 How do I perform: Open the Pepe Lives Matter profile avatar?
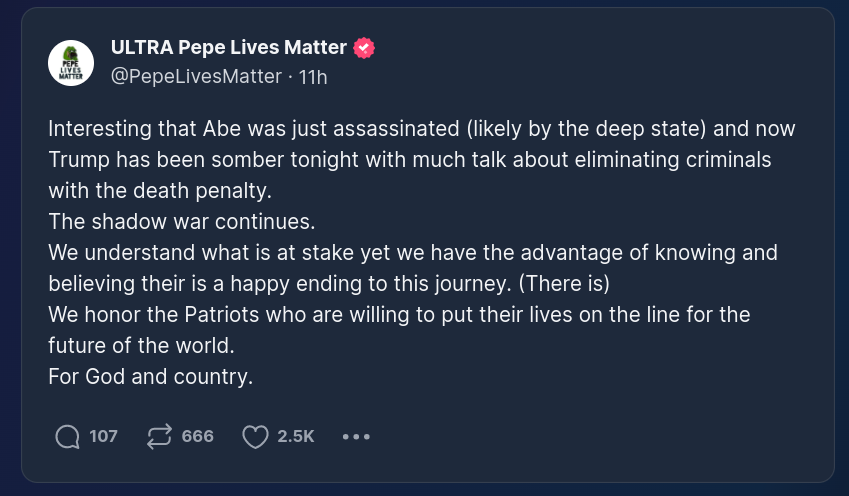[71, 63]
